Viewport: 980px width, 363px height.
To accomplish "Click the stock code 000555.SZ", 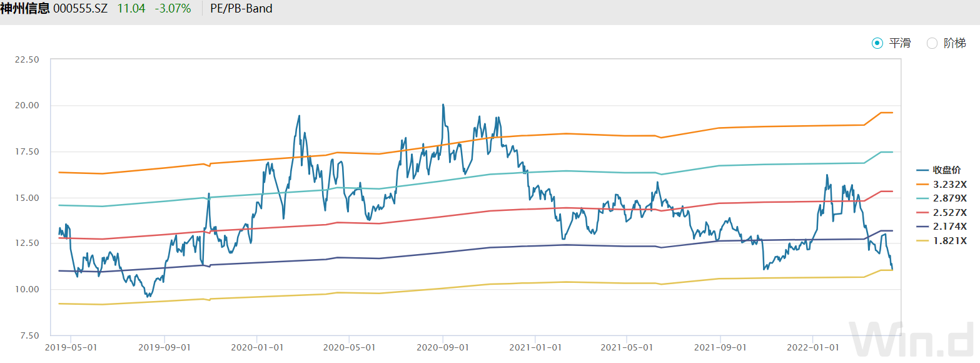I will tap(81, 9).
